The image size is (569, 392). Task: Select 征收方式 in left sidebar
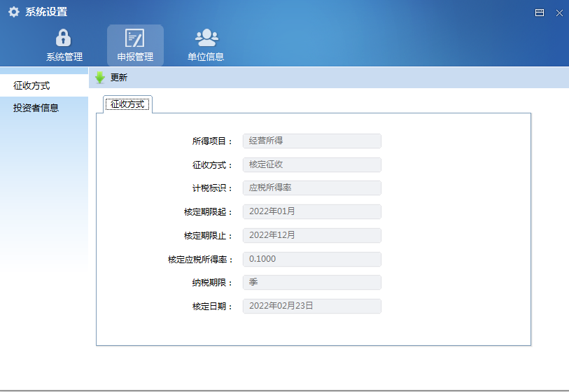[44, 85]
